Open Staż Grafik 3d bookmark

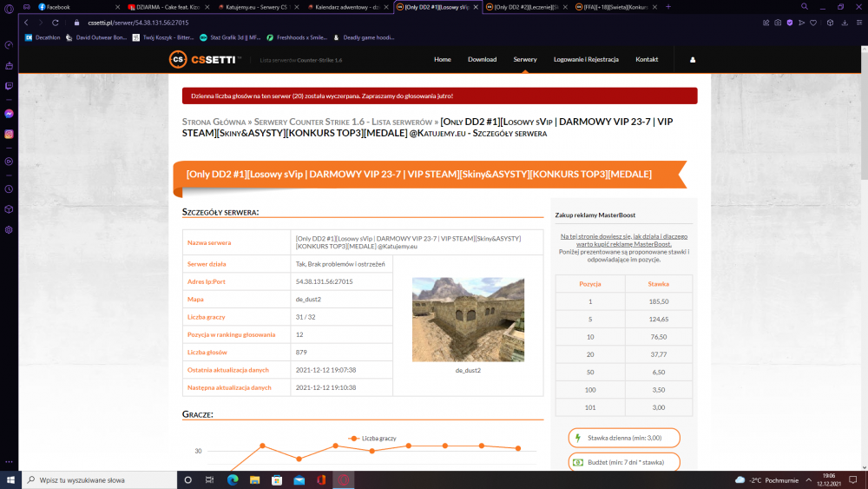pos(230,37)
